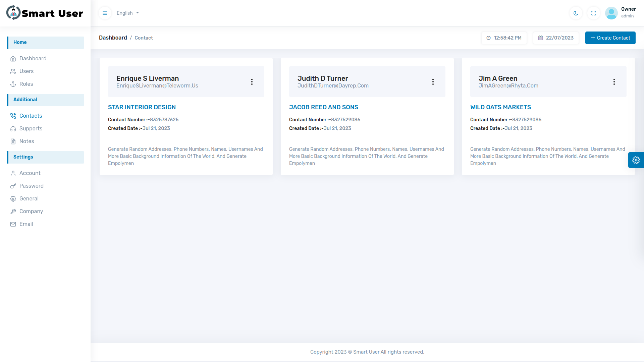Toggle the sidebar with hamburger icon
Screen dimensions: 644x362
click(x=105, y=13)
